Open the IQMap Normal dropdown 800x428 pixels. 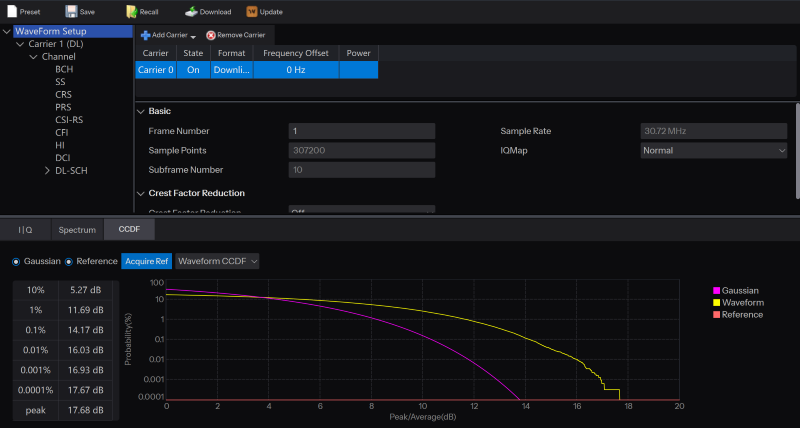(714, 151)
